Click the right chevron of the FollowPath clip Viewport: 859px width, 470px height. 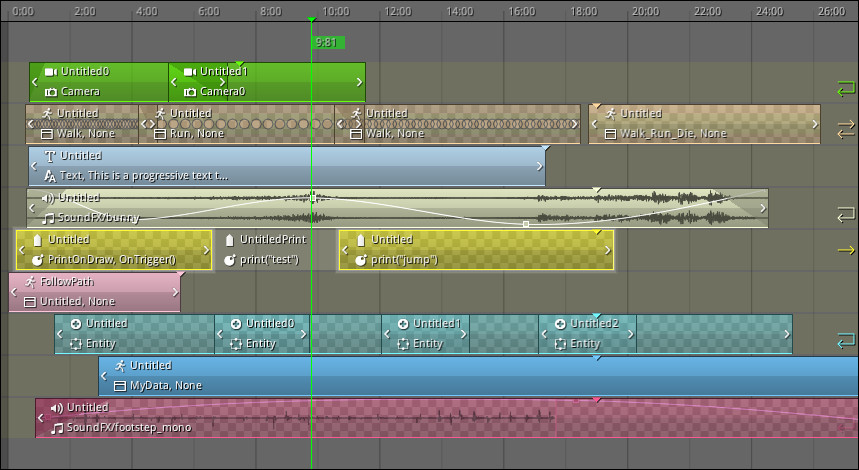pos(175,292)
